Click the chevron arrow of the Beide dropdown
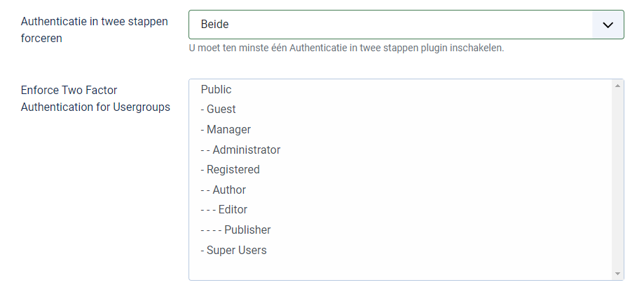Viewport: 644px width, 299px height. [608, 25]
